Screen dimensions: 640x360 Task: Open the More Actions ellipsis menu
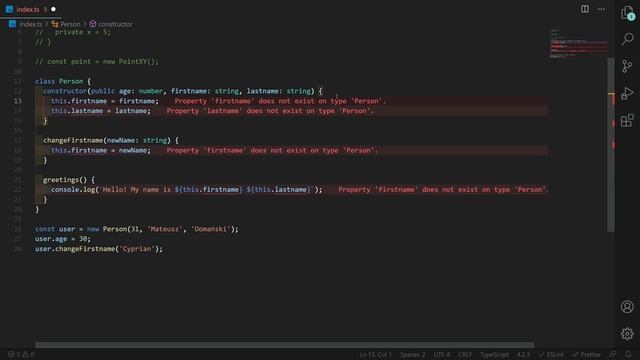[601, 9]
